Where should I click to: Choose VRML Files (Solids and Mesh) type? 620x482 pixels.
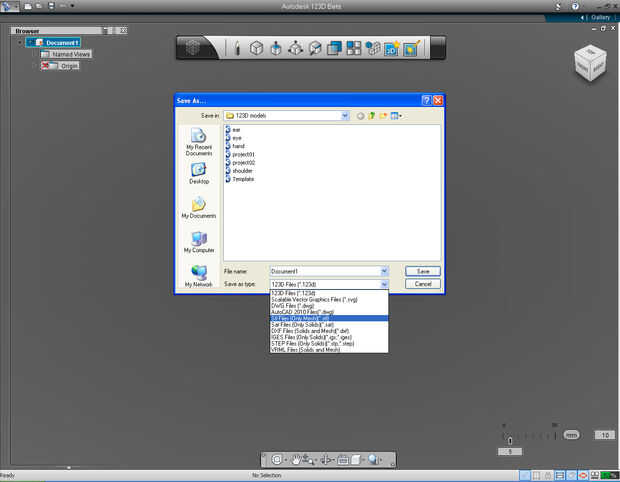click(x=329, y=350)
